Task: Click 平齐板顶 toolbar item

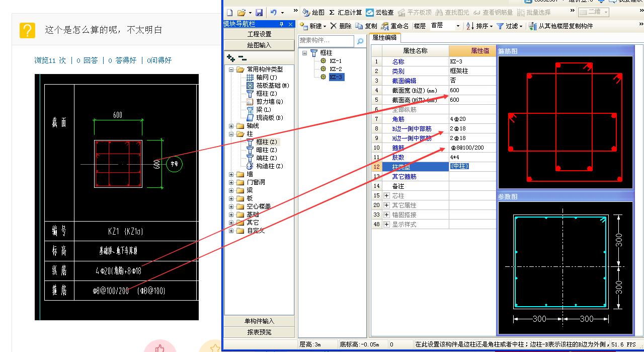Action: coord(415,12)
